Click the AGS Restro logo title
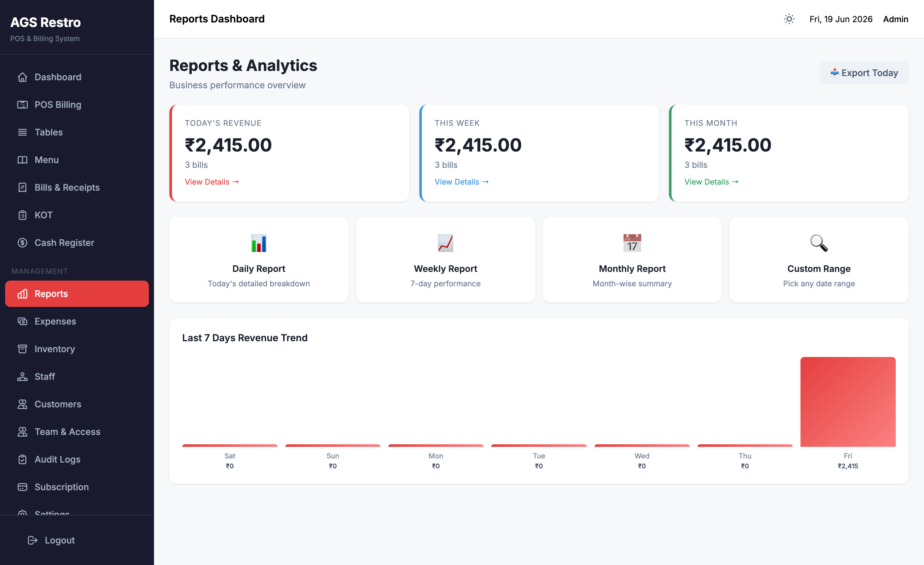Viewport: 924px width, 565px height. [x=45, y=22]
